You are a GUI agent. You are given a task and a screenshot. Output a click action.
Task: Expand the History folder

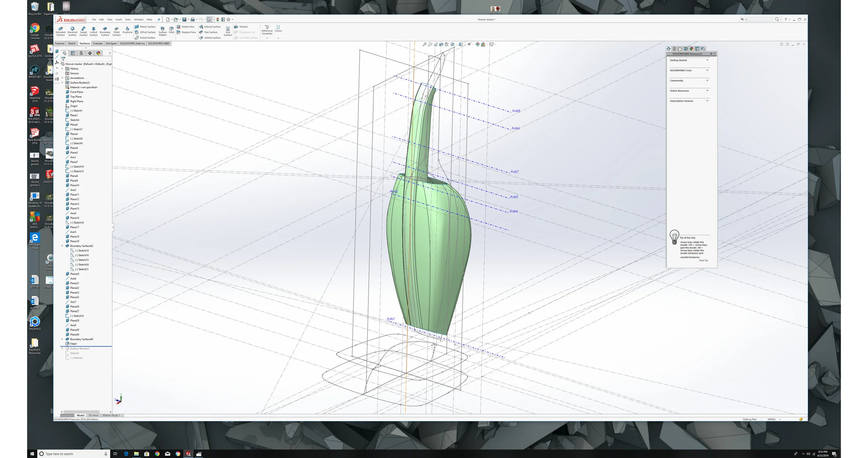click(62, 69)
